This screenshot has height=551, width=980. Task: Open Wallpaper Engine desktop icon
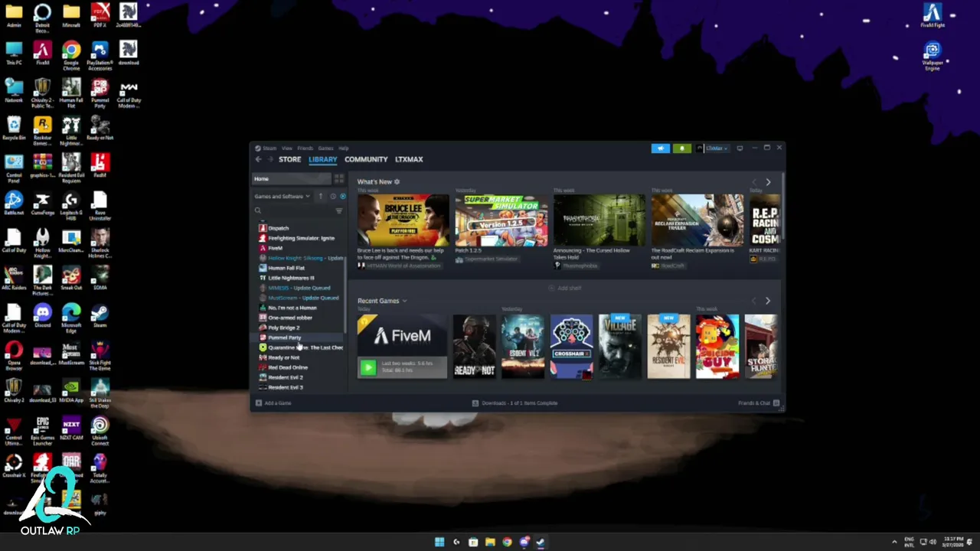932,56
